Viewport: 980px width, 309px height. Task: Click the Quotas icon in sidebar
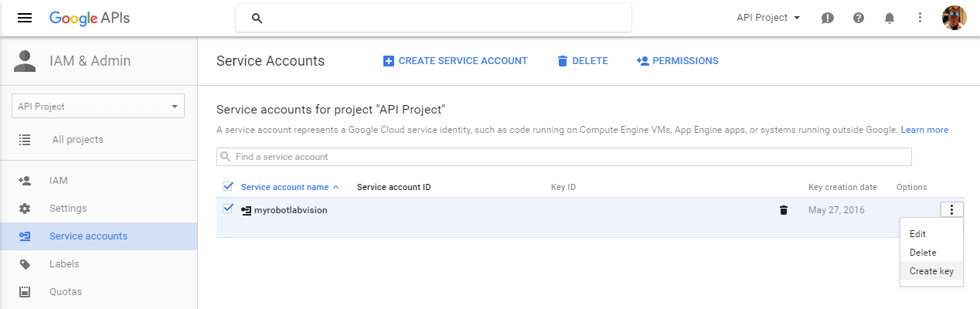pyautogui.click(x=25, y=292)
